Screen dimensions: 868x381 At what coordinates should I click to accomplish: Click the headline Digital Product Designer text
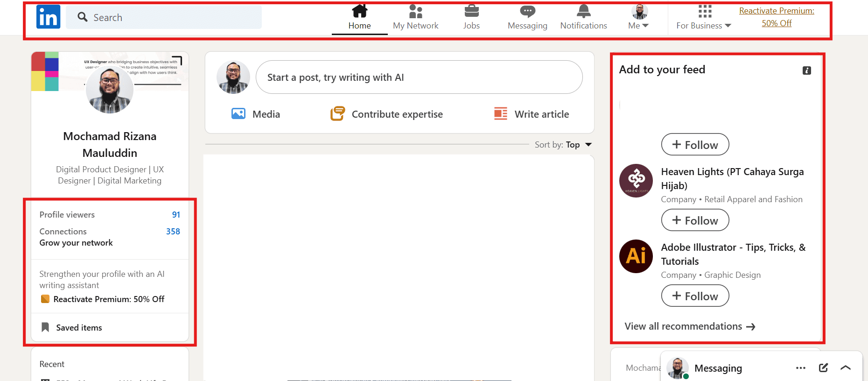[110, 175]
